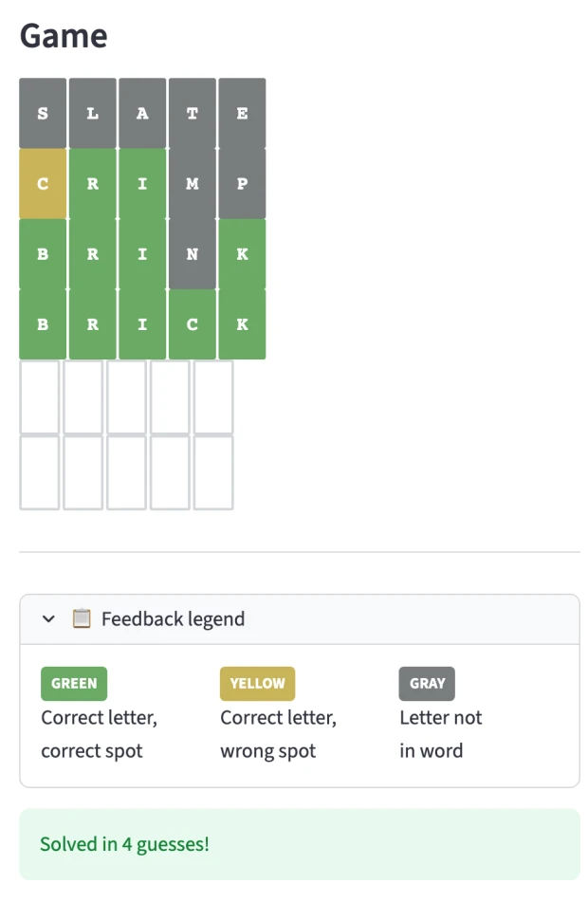
Task: Select the GRAY legend badge
Action: pyautogui.click(x=427, y=684)
